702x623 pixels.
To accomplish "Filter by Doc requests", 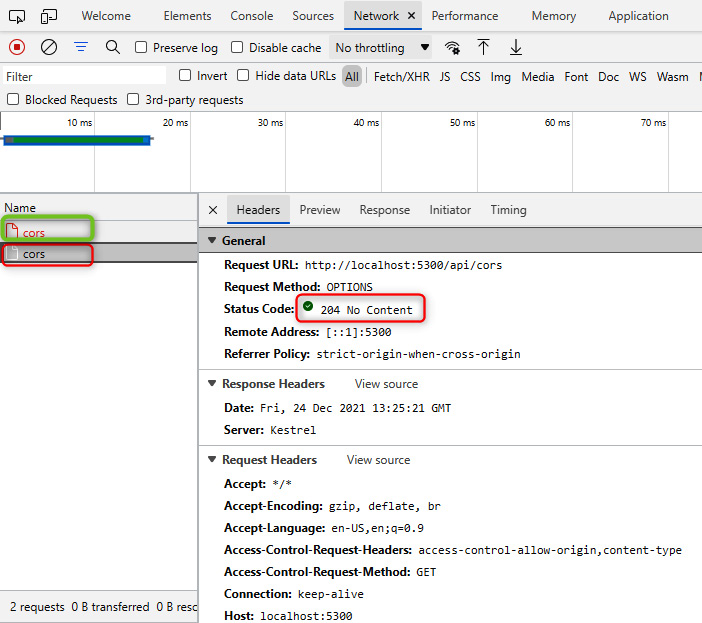I will [608, 77].
